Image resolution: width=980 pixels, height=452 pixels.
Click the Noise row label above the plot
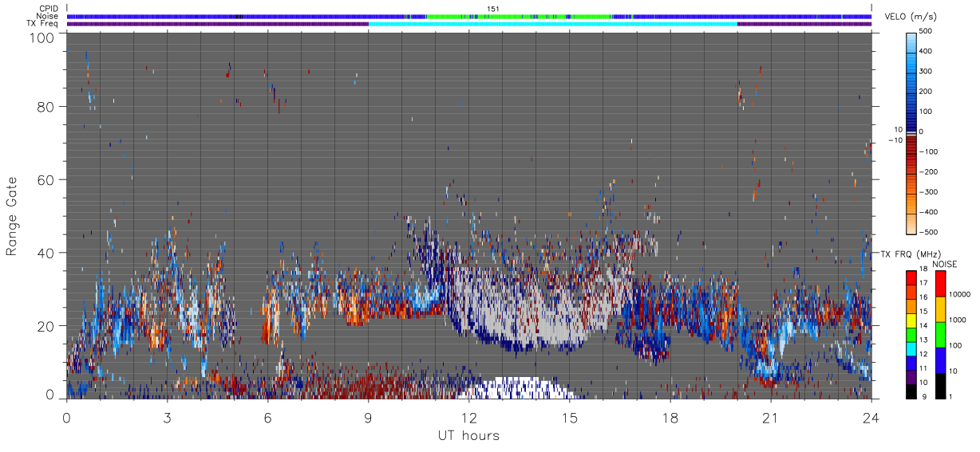[x=47, y=16]
